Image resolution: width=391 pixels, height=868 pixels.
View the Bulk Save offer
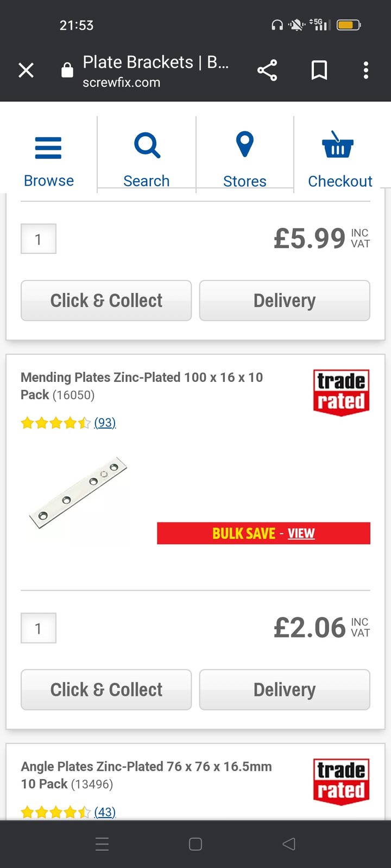301,533
